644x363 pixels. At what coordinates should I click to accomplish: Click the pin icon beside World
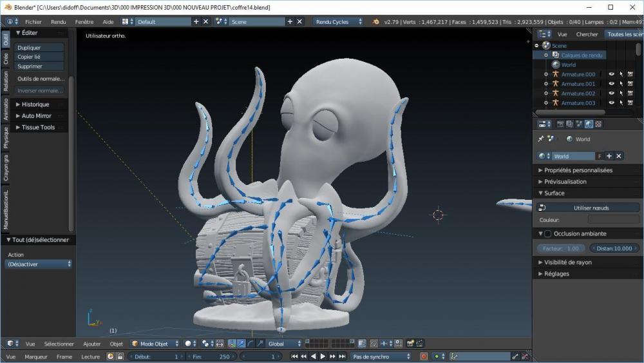click(540, 139)
